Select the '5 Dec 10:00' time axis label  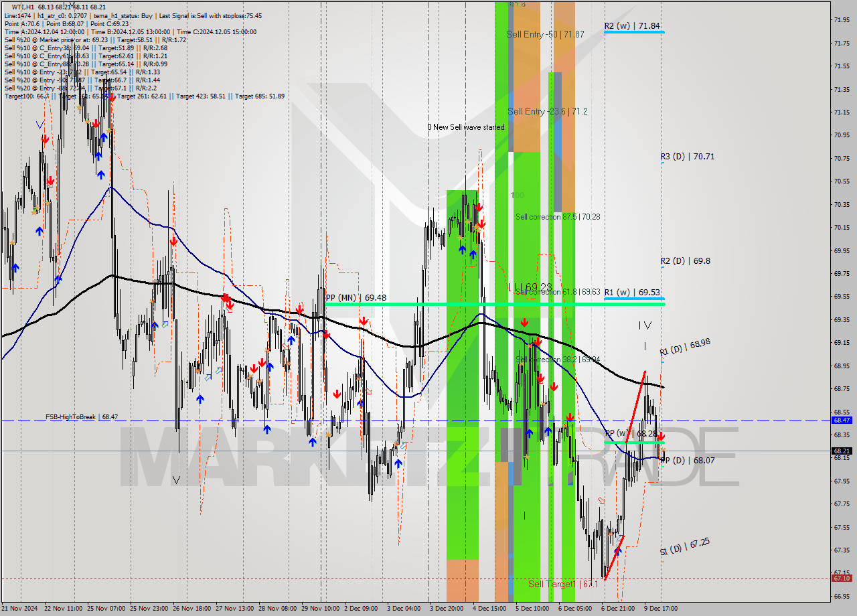point(532,609)
